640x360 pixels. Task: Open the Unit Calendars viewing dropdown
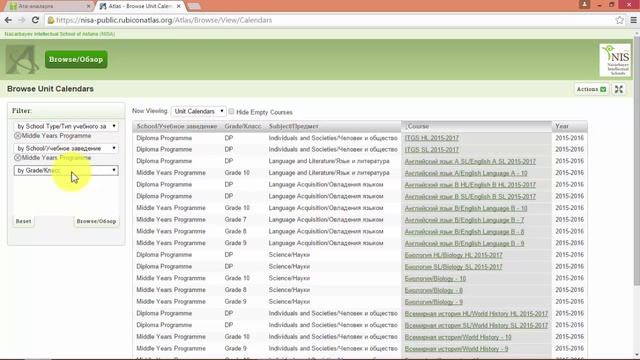(x=198, y=111)
